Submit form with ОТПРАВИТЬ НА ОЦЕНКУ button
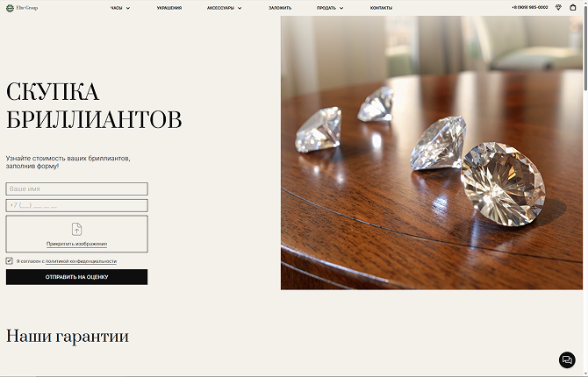Viewport: 588px width, 377px height. (77, 277)
